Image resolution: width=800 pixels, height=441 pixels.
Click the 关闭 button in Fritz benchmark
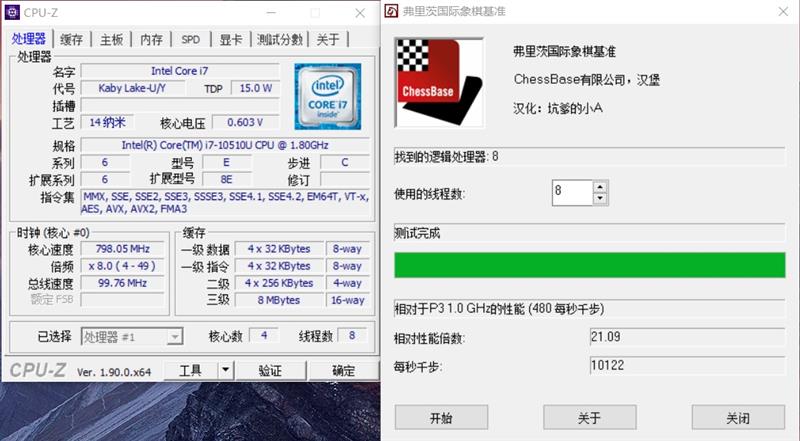738,418
